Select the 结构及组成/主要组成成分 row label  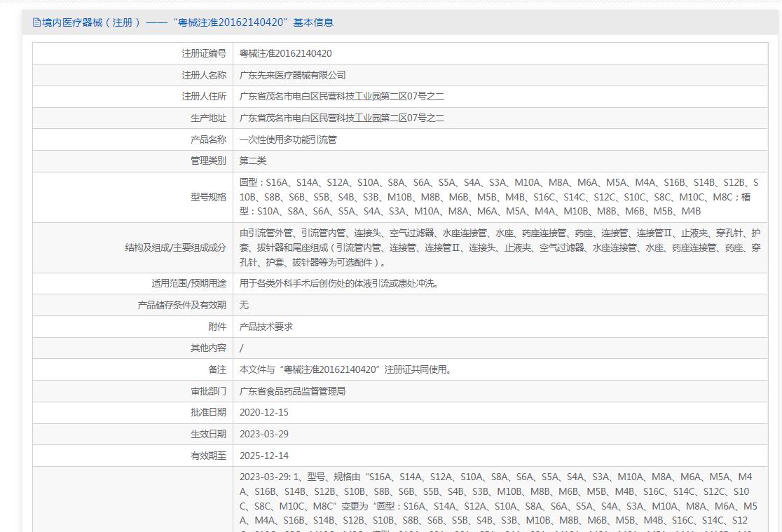[175, 247]
